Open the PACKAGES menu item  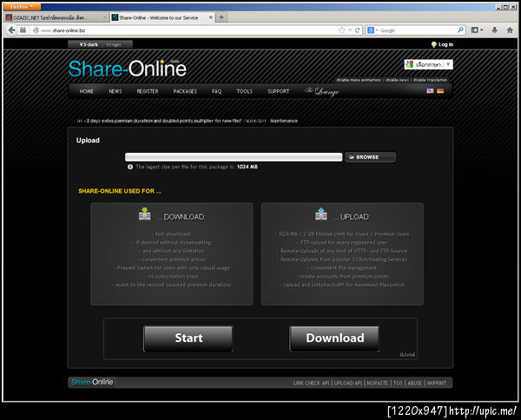(x=185, y=91)
